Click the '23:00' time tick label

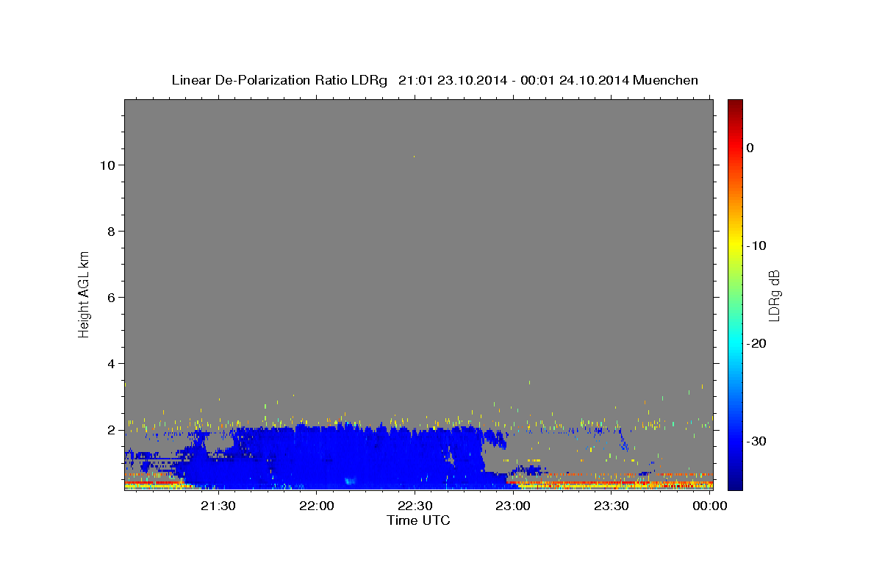[513, 506]
